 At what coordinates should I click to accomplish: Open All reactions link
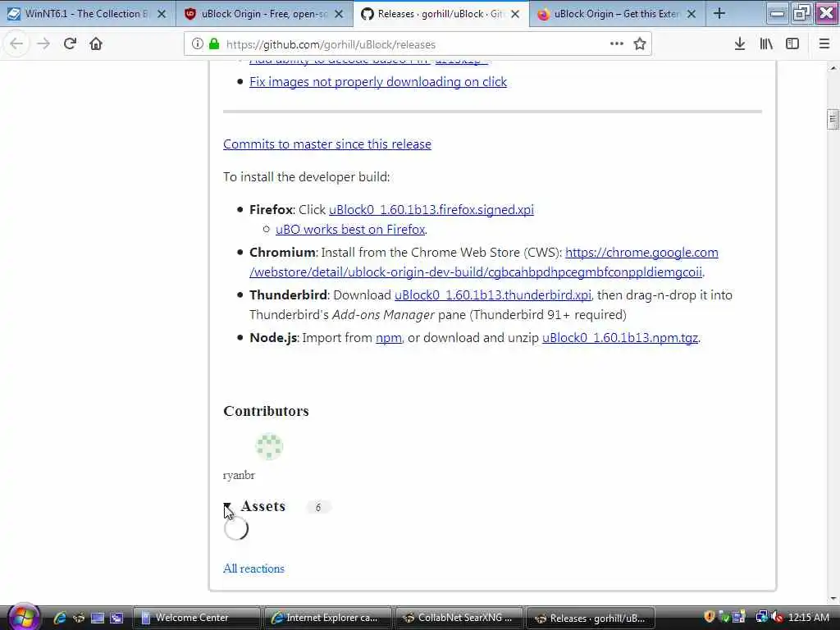(253, 568)
